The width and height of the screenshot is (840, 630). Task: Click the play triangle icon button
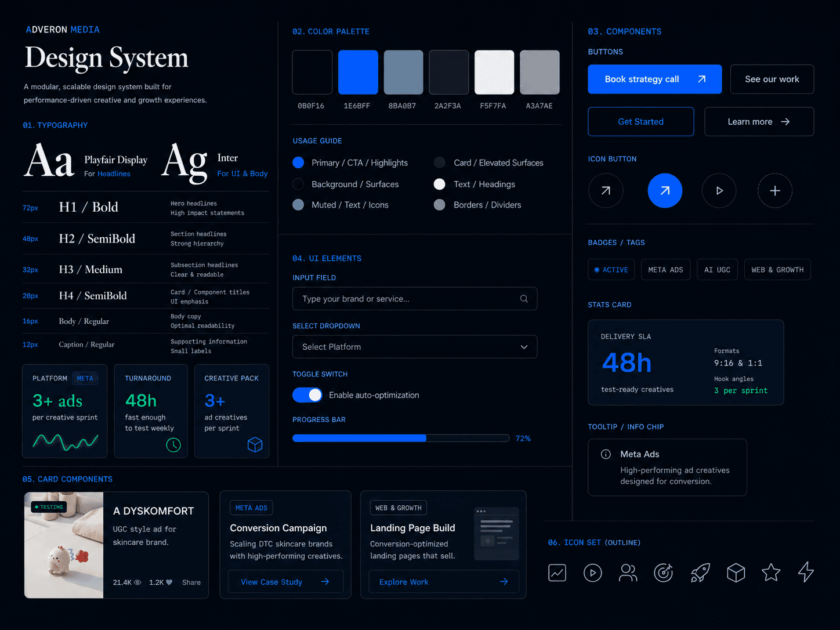tap(719, 190)
